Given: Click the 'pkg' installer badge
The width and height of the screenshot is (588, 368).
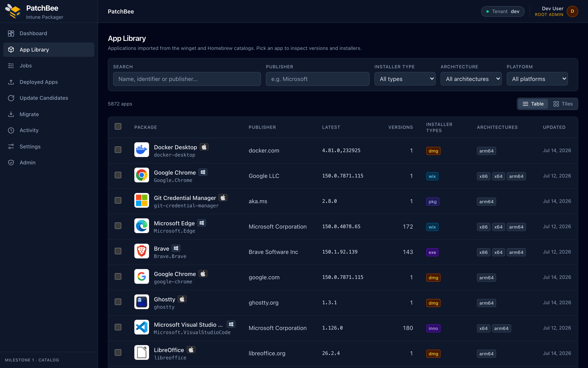Looking at the screenshot, I should coord(432,202).
